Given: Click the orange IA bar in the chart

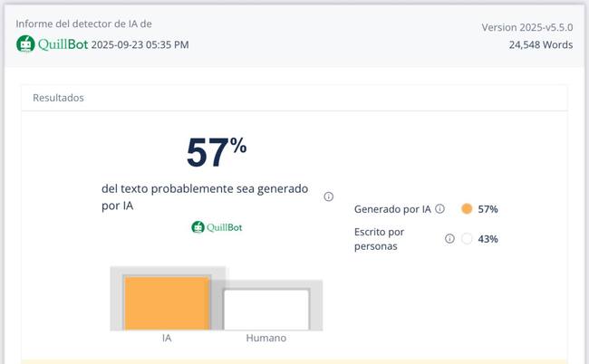Looking at the screenshot, I should pyautogui.click(x=168, y=302).
